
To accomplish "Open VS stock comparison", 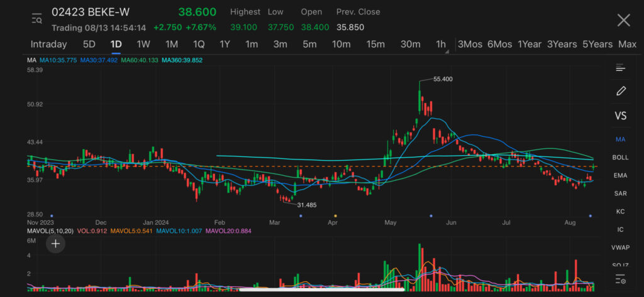I will click(621, 116).
